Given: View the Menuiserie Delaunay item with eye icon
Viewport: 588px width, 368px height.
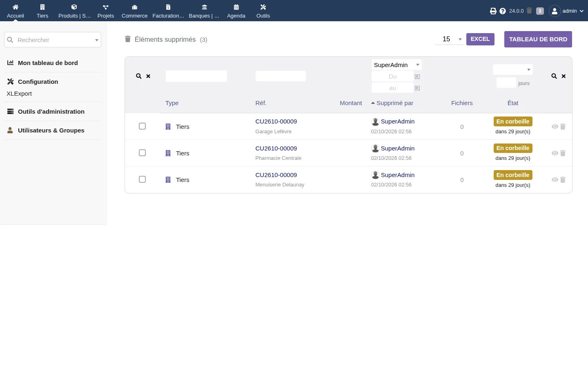Looking at the screenshot, I should click(x=555, y=180).
